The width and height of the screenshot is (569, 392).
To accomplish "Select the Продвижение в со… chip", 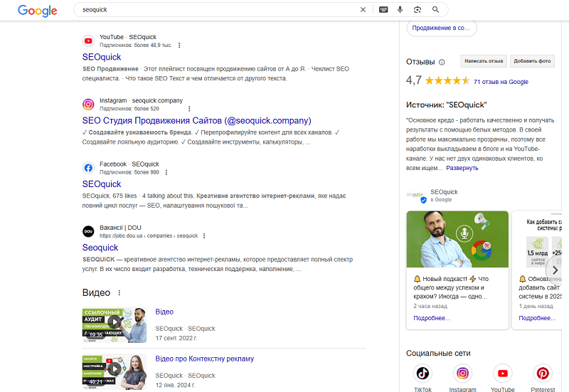I will (441, 28).
